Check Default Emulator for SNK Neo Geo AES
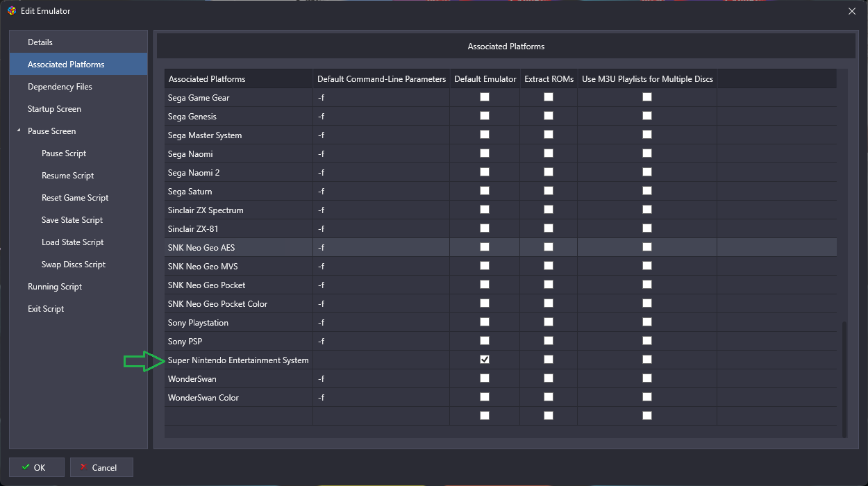868x486 pixels. click(x=485, y=247)
